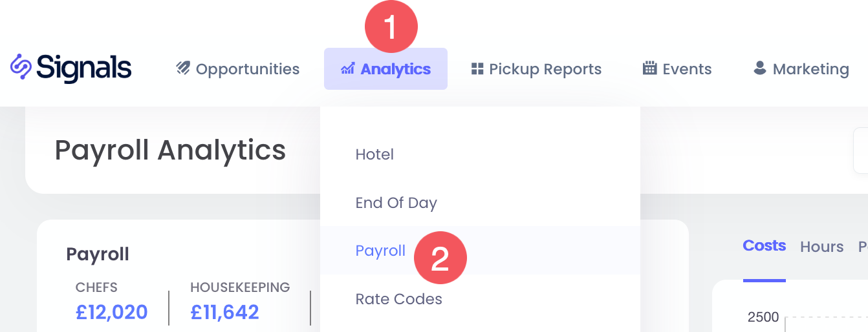Click the Housekeeping £11,642 payroll figure
The image size is (868, 332).
pos(224,313)
